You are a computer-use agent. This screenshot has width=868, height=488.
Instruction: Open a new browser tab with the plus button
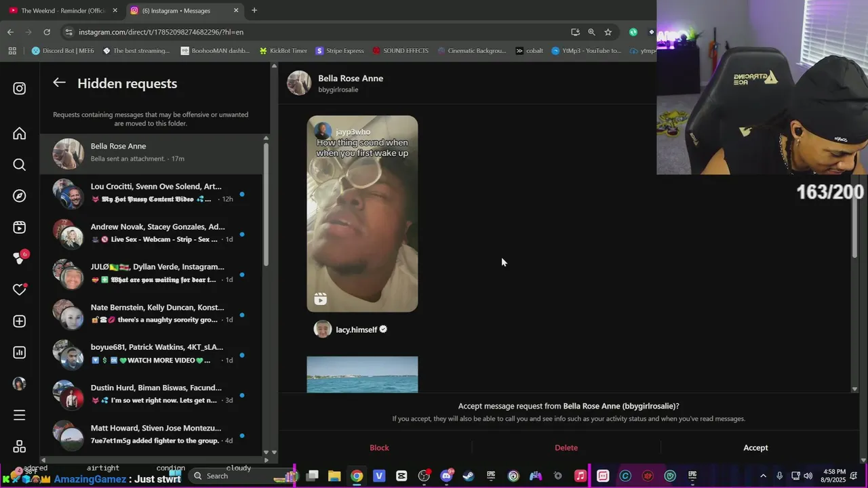tap(254, 10)
